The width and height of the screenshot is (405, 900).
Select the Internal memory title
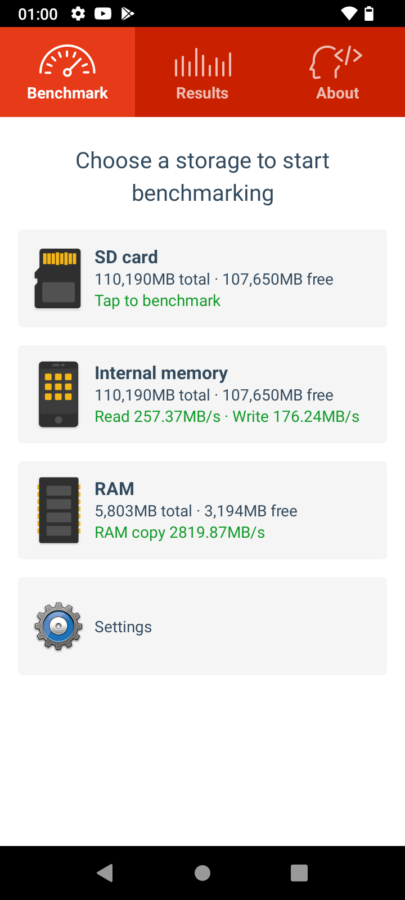coord(161,373)
